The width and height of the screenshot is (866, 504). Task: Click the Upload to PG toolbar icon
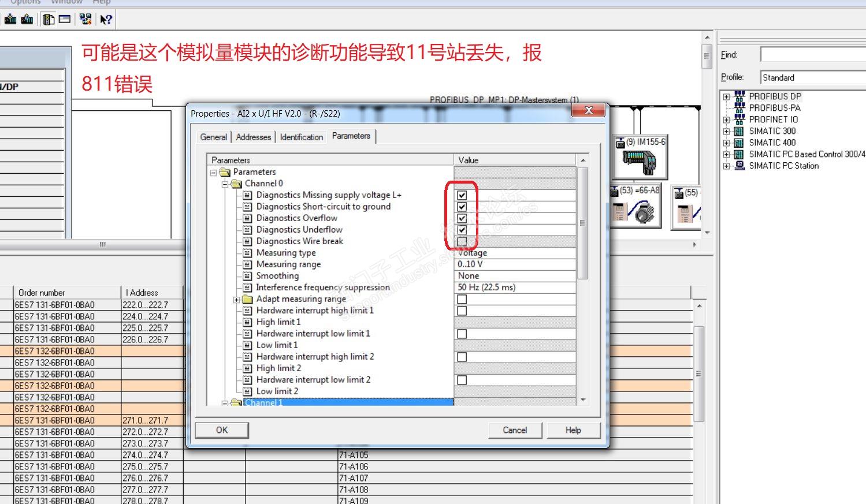pyautogui.click(x=27, y=19)
